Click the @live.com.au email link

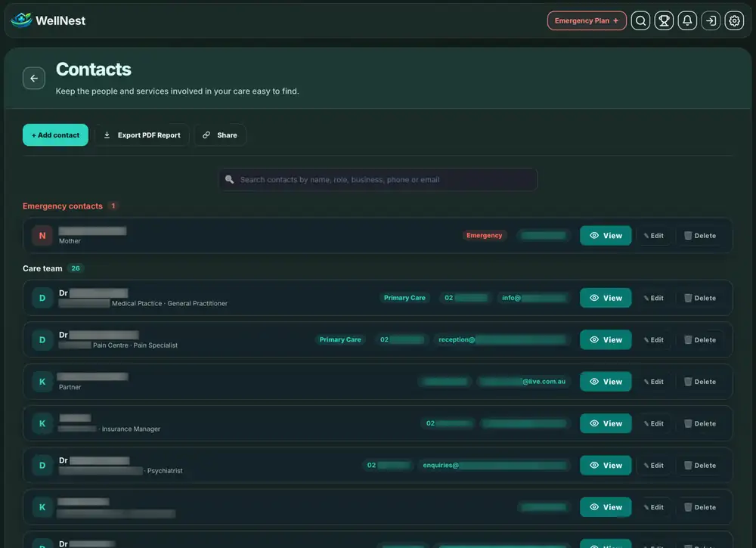522,381
